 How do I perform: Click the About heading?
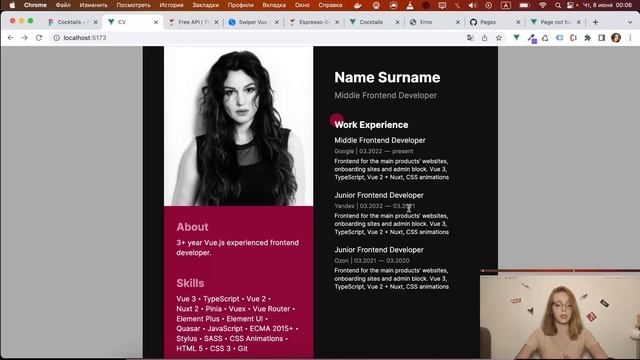click(192, 227)
